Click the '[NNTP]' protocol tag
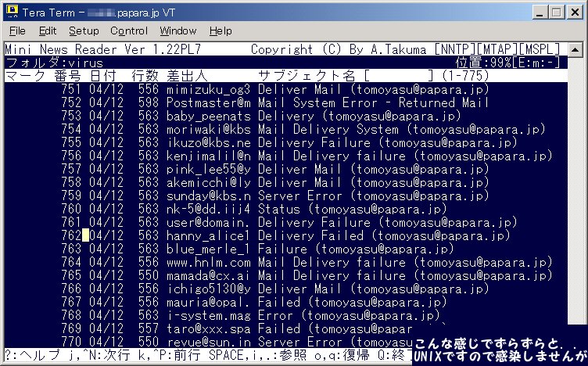 [455, 49]
